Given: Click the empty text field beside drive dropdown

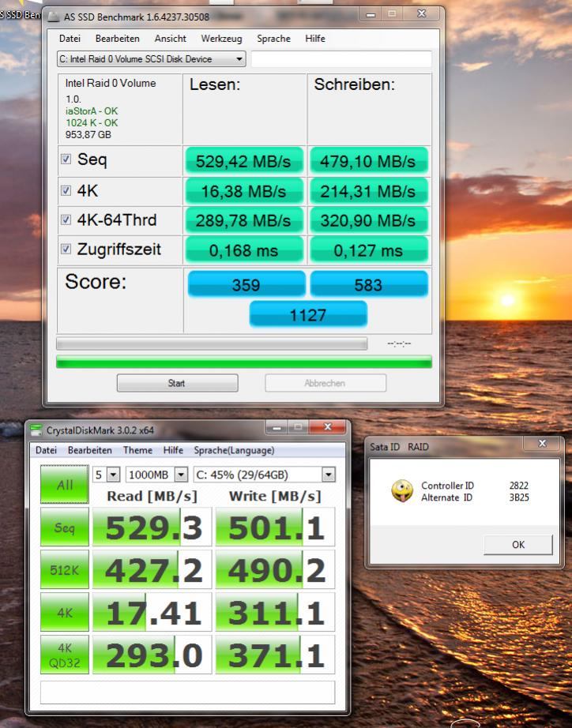Looking at the screenshot, I should click(341, 59).
